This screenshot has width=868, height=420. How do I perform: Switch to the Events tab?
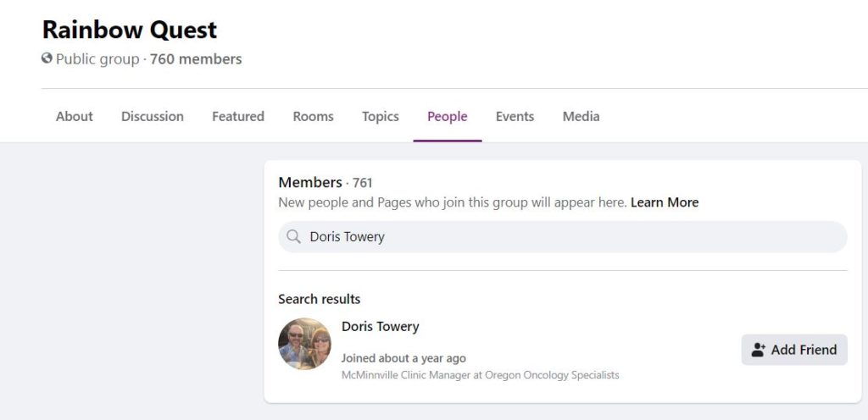515,117
